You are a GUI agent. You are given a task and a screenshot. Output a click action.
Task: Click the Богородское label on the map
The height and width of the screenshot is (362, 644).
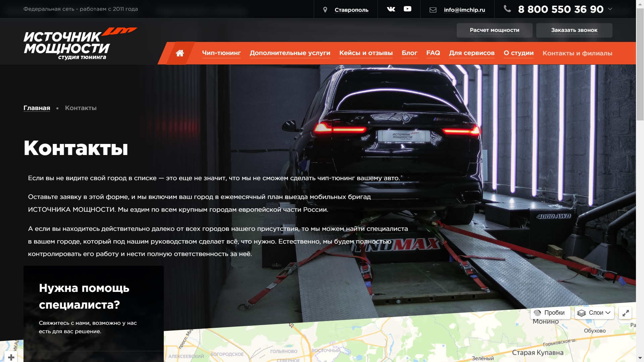pos(227,354)
